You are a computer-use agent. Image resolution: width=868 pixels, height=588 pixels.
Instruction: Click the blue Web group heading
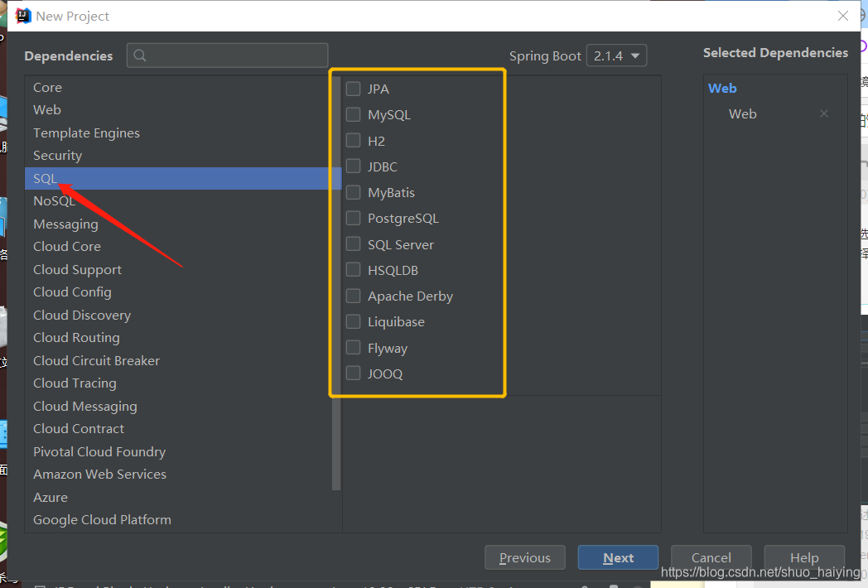722,89
